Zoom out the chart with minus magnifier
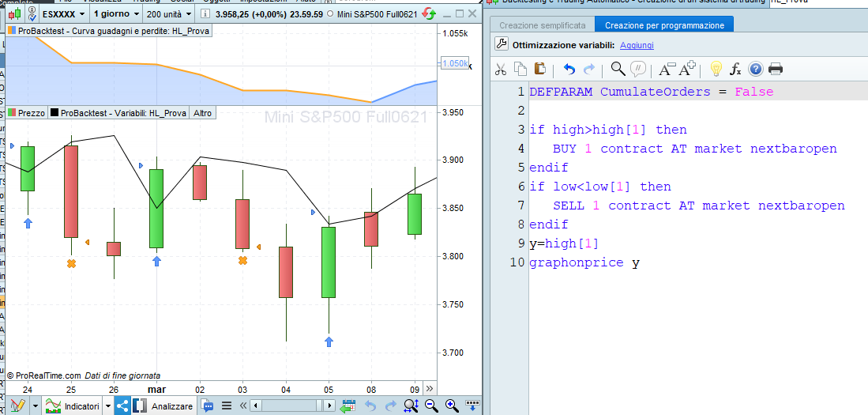 [432, 406]
